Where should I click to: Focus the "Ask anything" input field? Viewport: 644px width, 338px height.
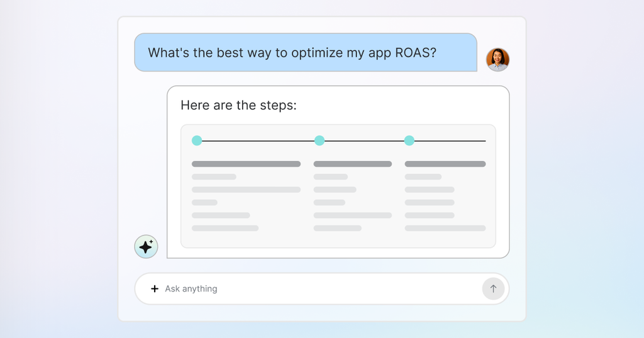(321, 289)
